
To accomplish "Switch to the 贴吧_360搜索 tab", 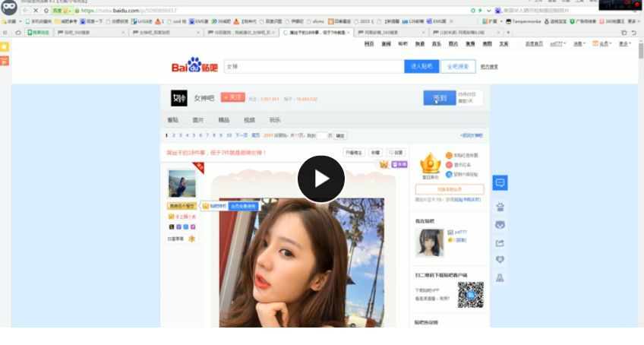I will [x=91, y=32].
